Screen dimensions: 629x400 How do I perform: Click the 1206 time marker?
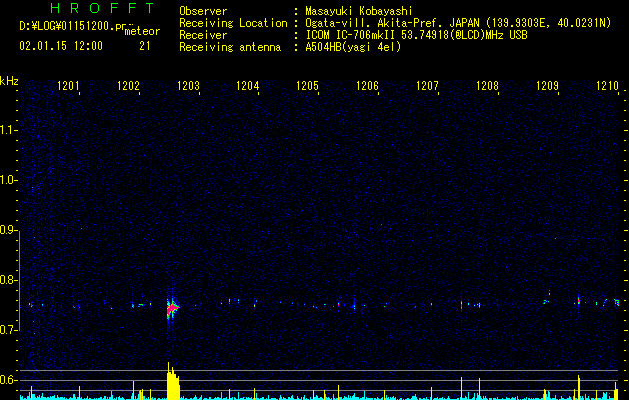[x=367, y=85]
